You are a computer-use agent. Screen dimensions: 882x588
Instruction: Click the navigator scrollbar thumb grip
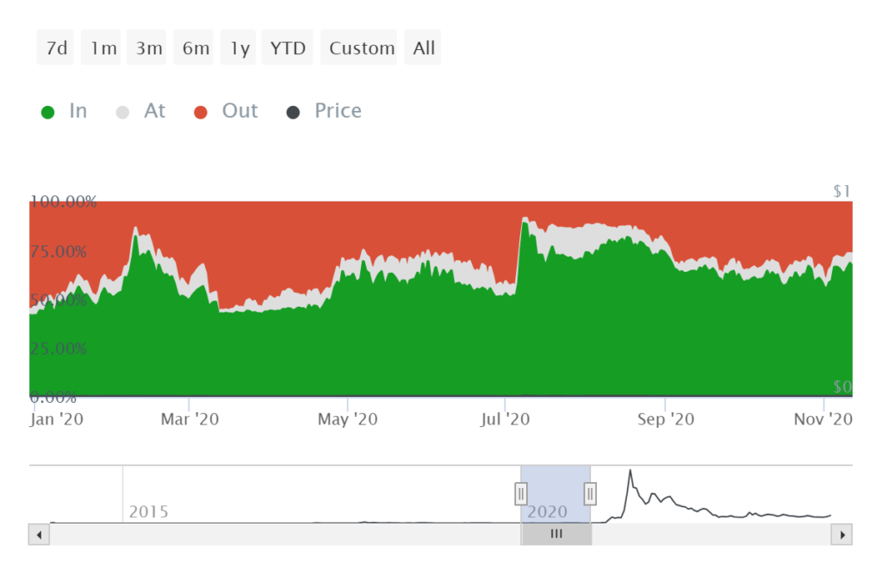(x=556, y=534)
